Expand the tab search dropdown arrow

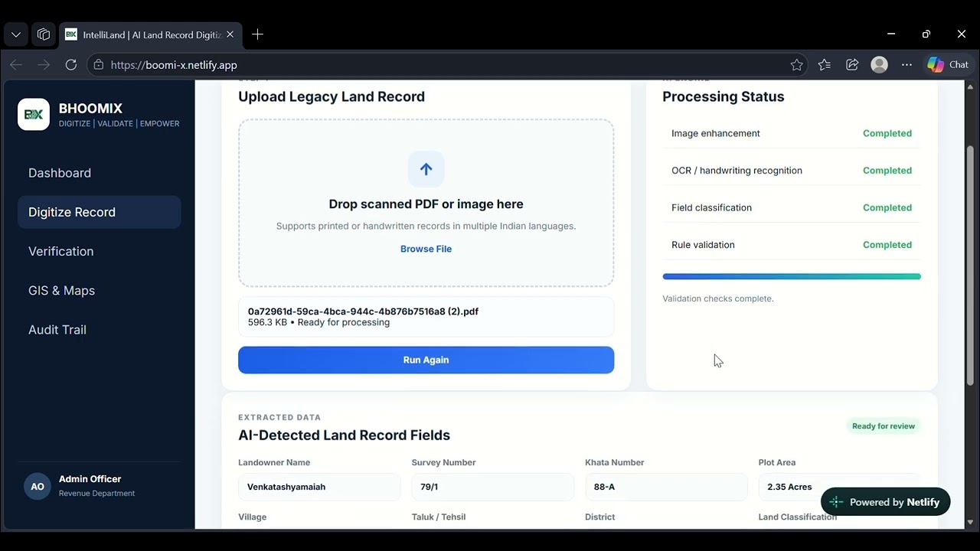pos(16,34)
